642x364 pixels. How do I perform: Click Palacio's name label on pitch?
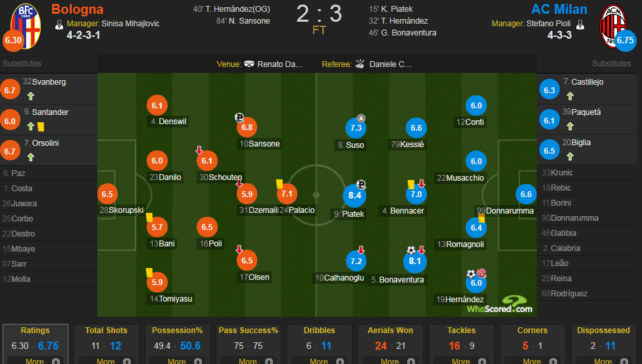click(301, 210)
